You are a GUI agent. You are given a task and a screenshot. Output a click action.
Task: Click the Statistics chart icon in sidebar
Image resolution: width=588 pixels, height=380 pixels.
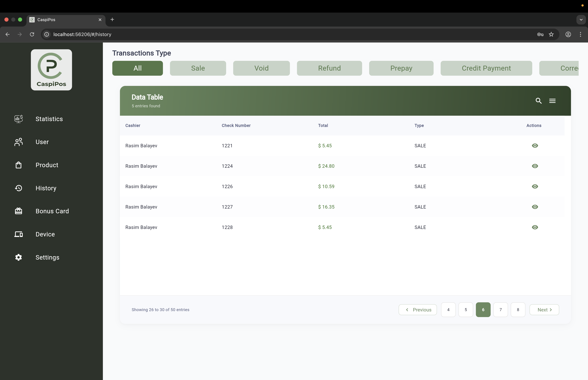coord(19,119)
